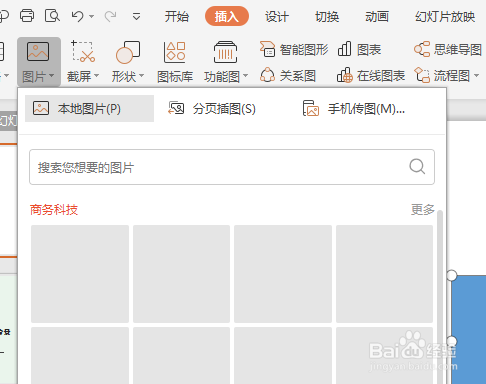This screenshot has height=384, width=486.
Task: Open the 商务科技 category
Action: coord(54,210)
